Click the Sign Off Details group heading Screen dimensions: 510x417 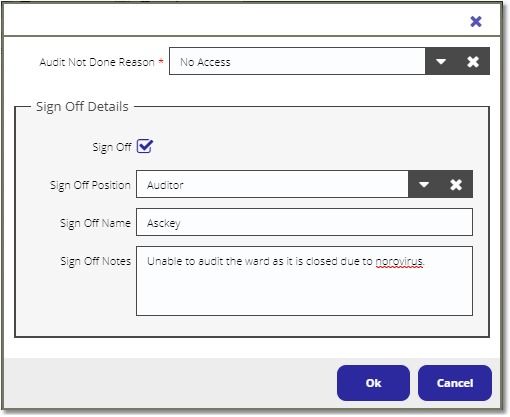point(82,107)
